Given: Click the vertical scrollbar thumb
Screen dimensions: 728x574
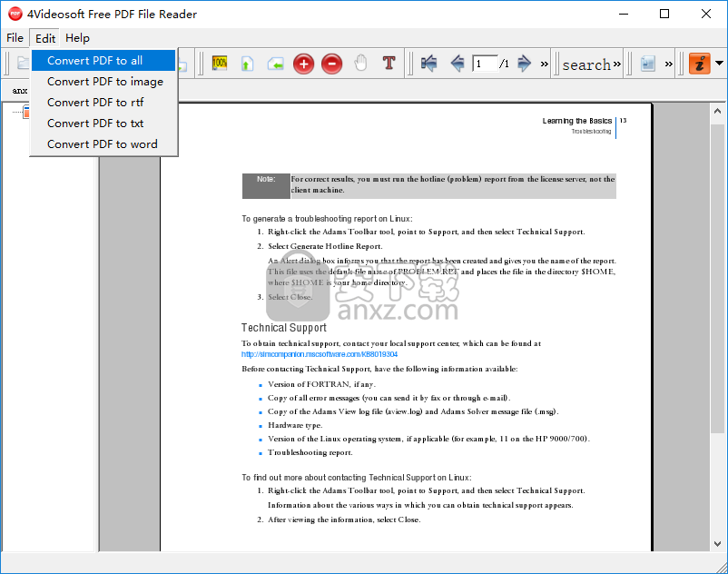Looking at the screenshot, I should click(717, 279).
